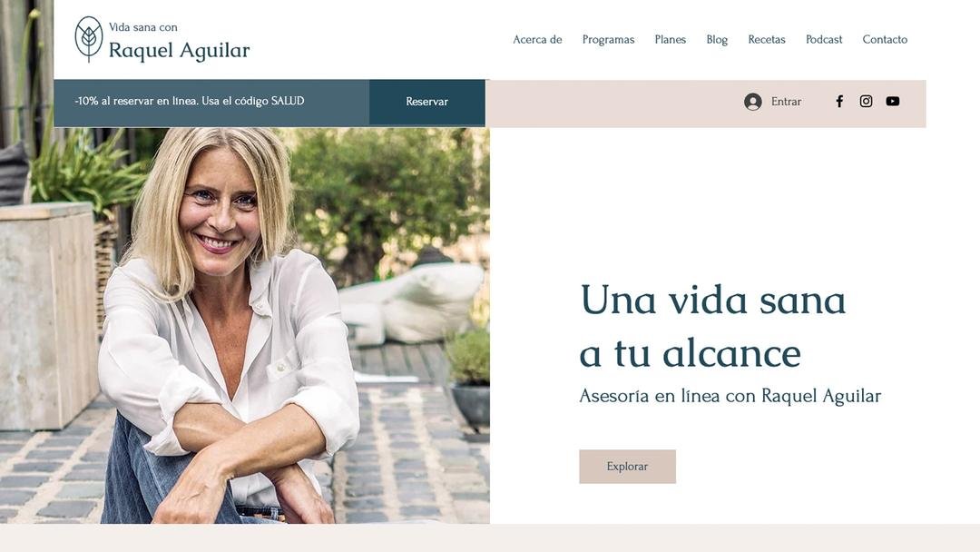Click the portrait photo of Raquel
Viewport: 980px width, 552px height.
(245, 325)
